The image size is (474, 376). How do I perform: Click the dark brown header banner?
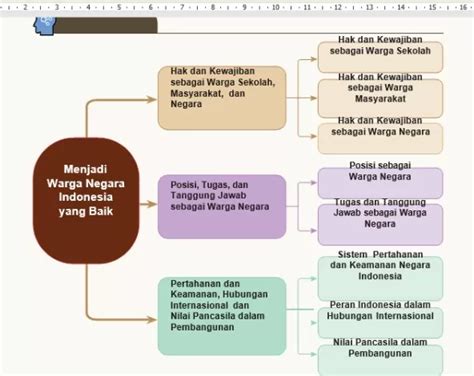click(106, 26)
